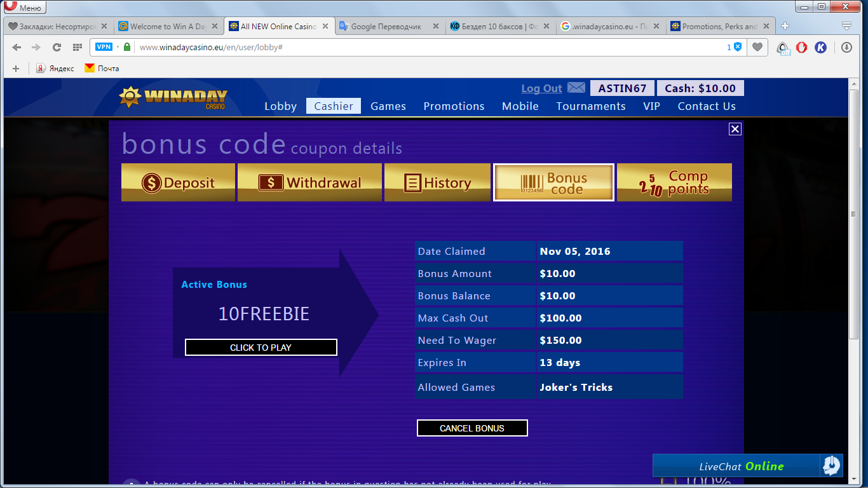Open Speed Dial start page
Image resolution: width=868 pixels, height=488 pixels.
tap(77, 47)
